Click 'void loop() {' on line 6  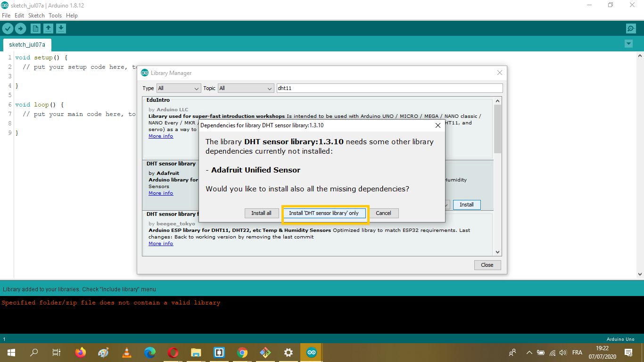pos(40,105)
